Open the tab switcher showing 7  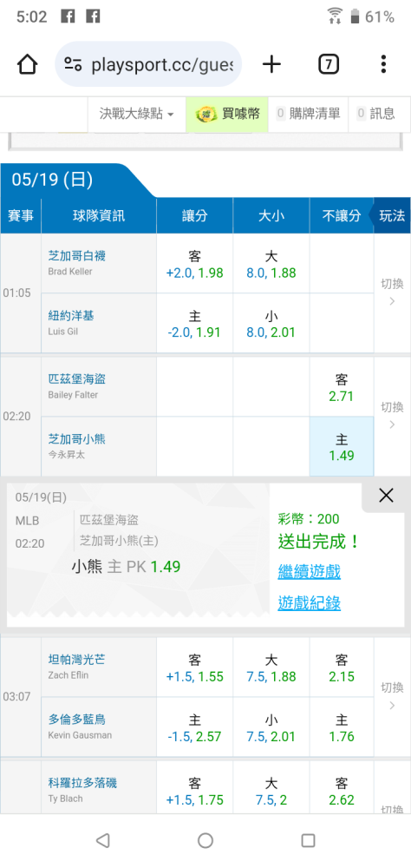[328, 65]
